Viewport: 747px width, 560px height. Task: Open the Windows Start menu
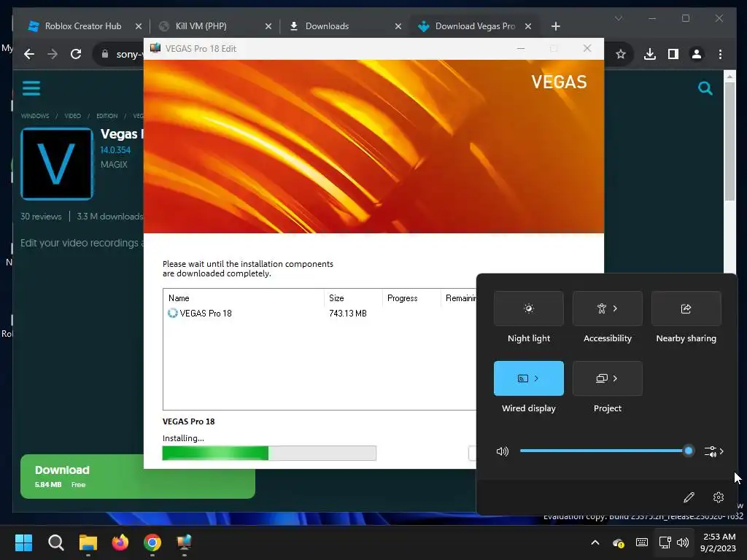tap(23, 542)
